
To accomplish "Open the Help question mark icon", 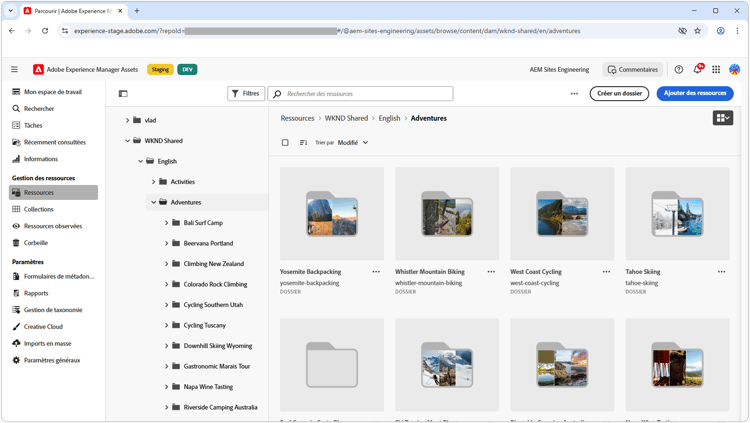I will (679, 69).
